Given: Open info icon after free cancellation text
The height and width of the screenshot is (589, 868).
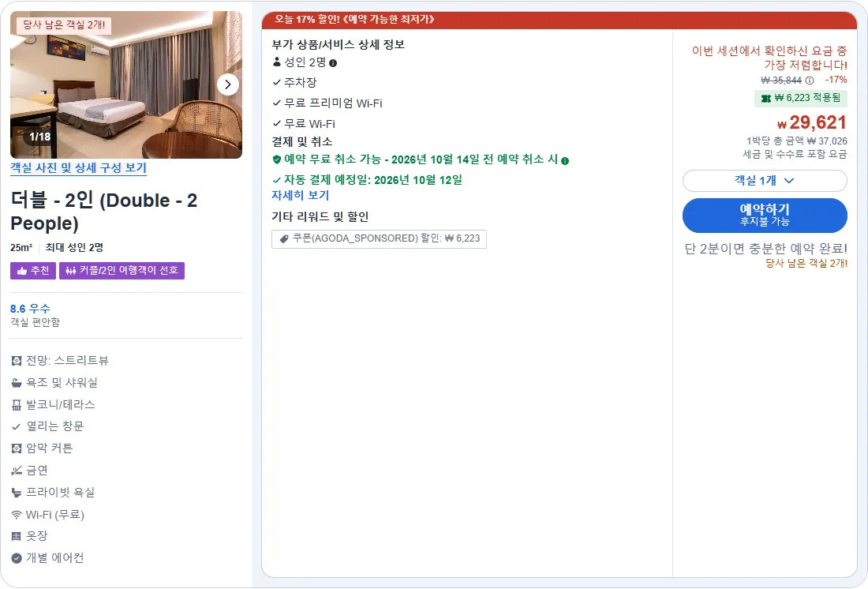Looking at the screenshot, I should 565,161.
